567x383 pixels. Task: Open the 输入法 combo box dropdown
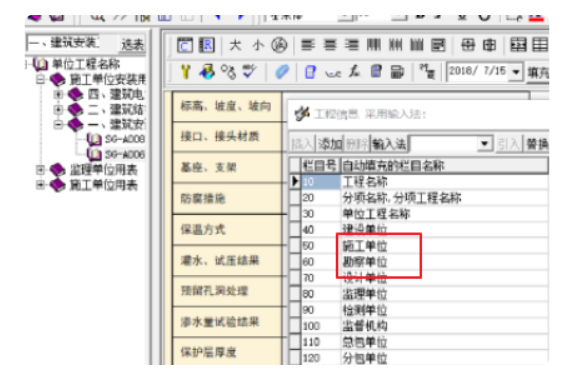485,144
